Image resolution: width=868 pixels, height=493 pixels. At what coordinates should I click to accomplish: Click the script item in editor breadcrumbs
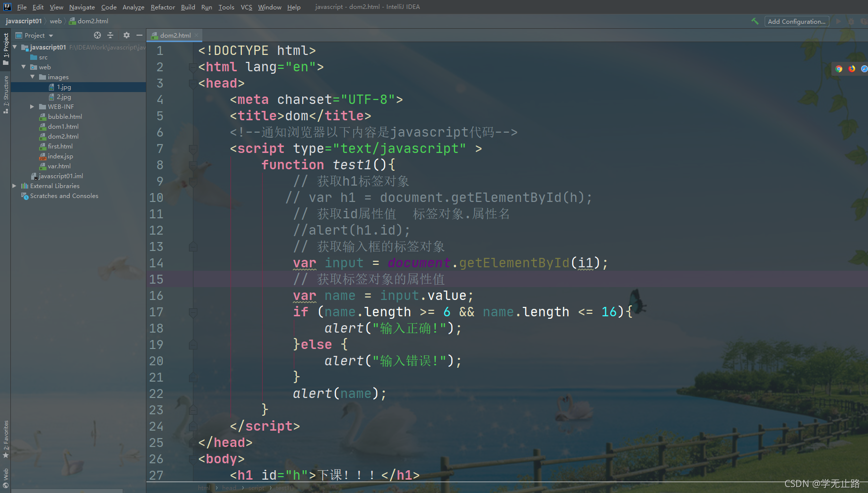point(256,488)
